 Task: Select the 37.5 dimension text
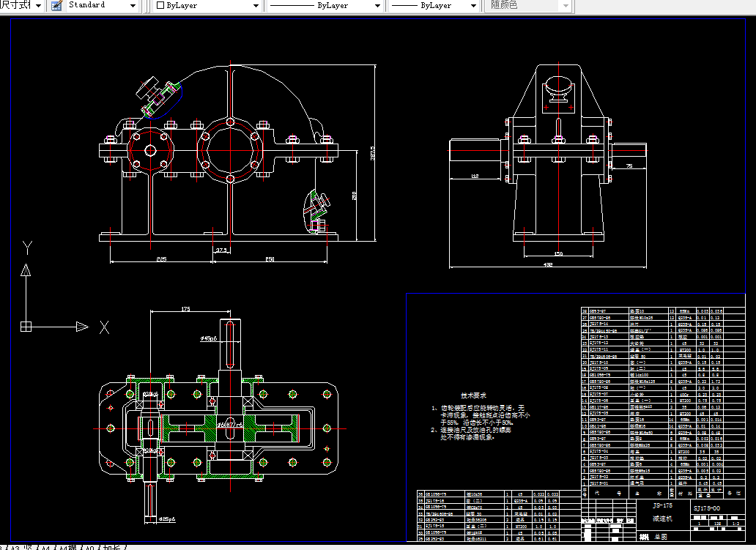coord(221,250)
